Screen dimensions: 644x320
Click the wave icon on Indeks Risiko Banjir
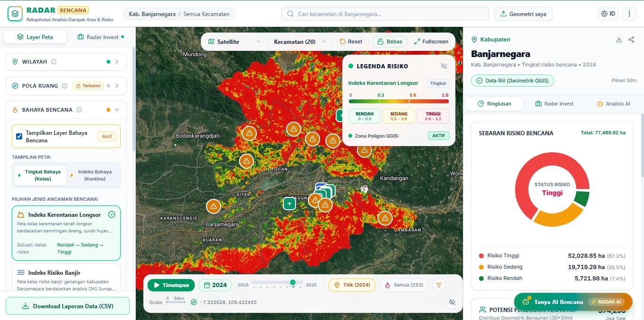(x=21, y=272)
